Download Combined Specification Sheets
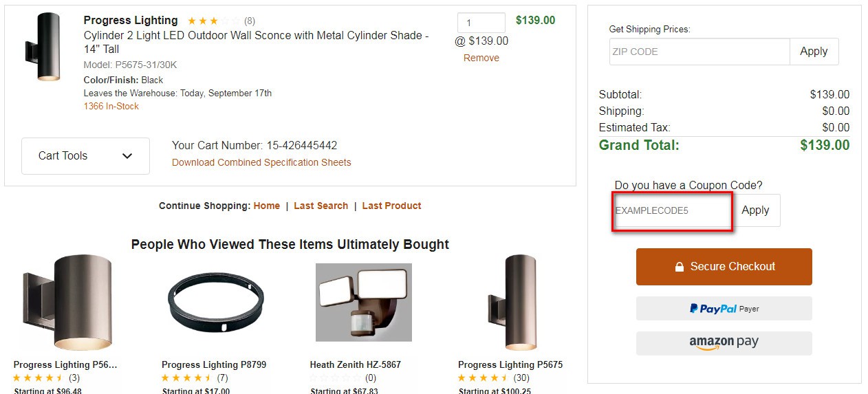Viewport: 868px width, 394px height. click(261, 163)
